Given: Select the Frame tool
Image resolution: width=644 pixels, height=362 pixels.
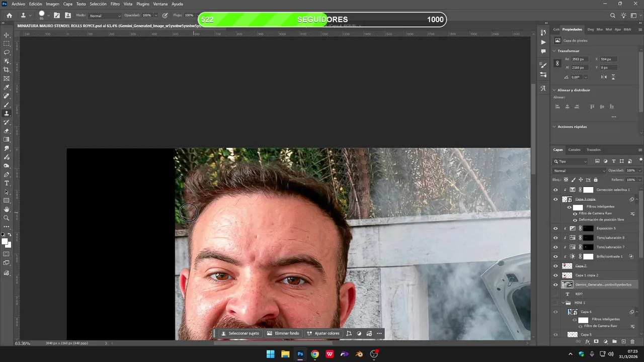Looking at the screenshot, I should pyautogui.click(x=7, y=78).
